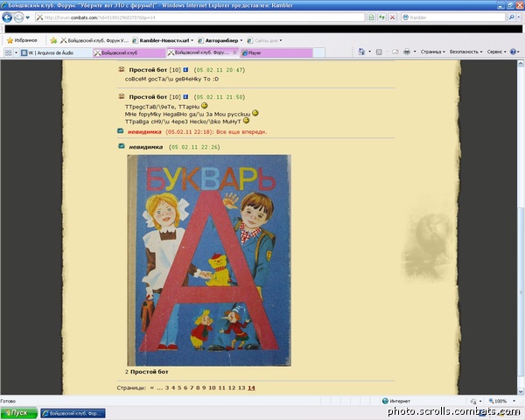
Task: Click the Help question mark icon
Action: pos(513,52)
